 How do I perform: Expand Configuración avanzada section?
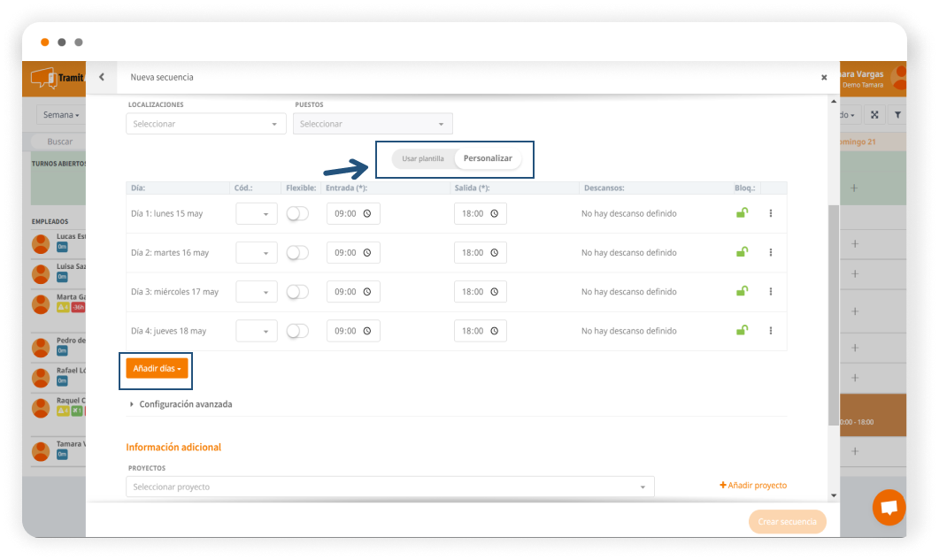pos(185,404)
